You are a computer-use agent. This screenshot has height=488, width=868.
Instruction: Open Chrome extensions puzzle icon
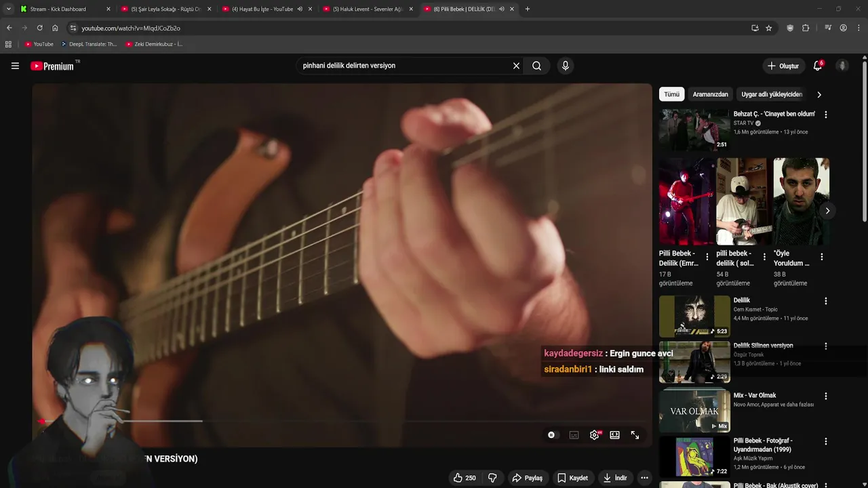tap(806, 28)
